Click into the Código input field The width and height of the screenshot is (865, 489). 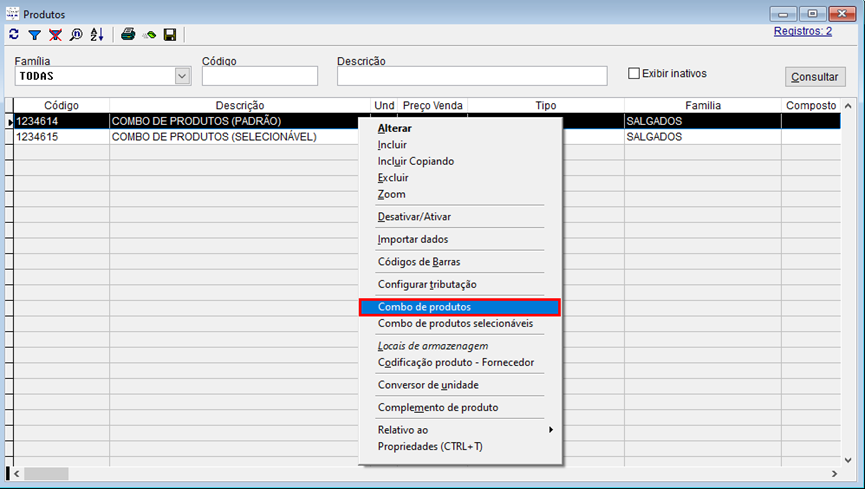pyautogui.click(x=260, y=76)
